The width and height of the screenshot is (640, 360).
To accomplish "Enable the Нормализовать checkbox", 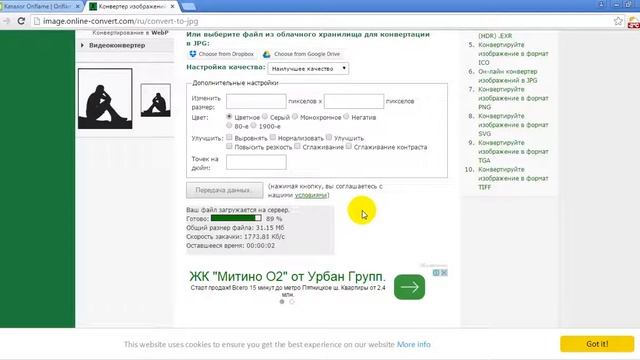I will (x=273, y=138).
